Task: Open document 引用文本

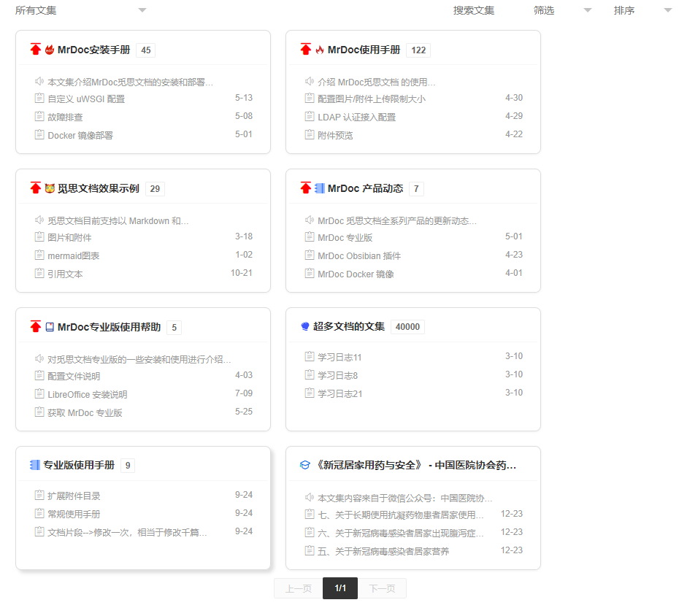Action: tap(65, 274)
